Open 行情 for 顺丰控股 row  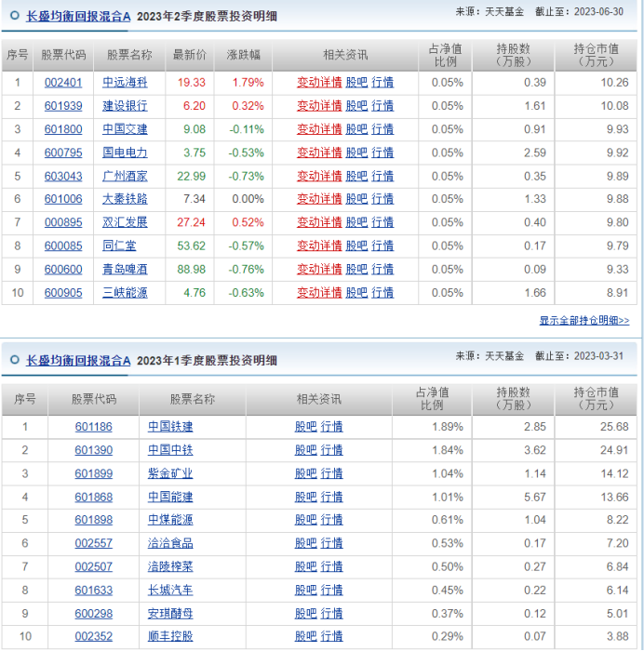tap(331, 636)
